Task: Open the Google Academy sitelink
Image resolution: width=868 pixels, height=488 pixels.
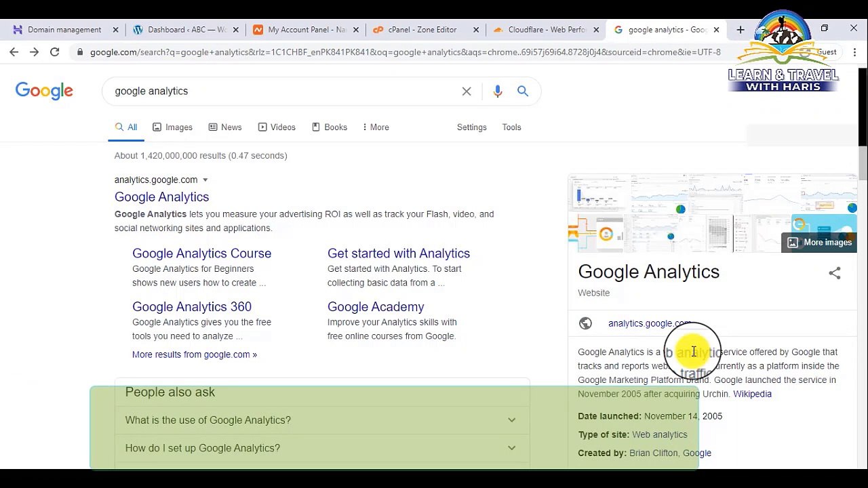Action: (376, 307)
